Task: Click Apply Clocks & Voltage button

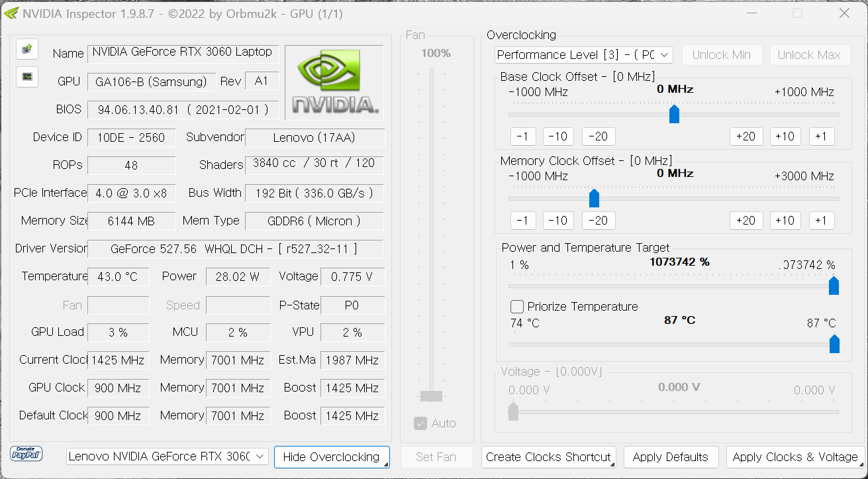Action: click(795, 457)
